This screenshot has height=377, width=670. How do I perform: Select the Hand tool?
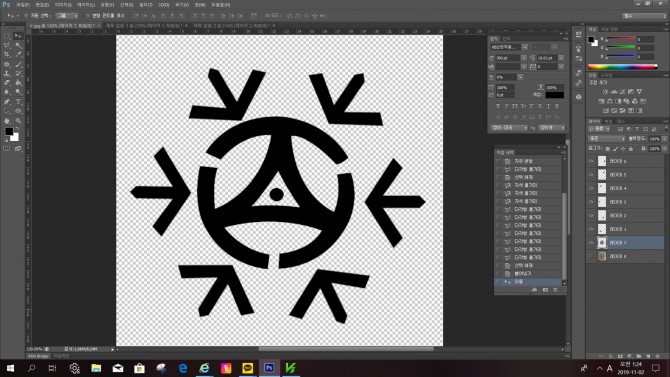coord(7,121)
